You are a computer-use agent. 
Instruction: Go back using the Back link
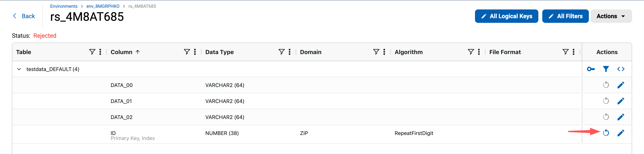tap(24, 16)
